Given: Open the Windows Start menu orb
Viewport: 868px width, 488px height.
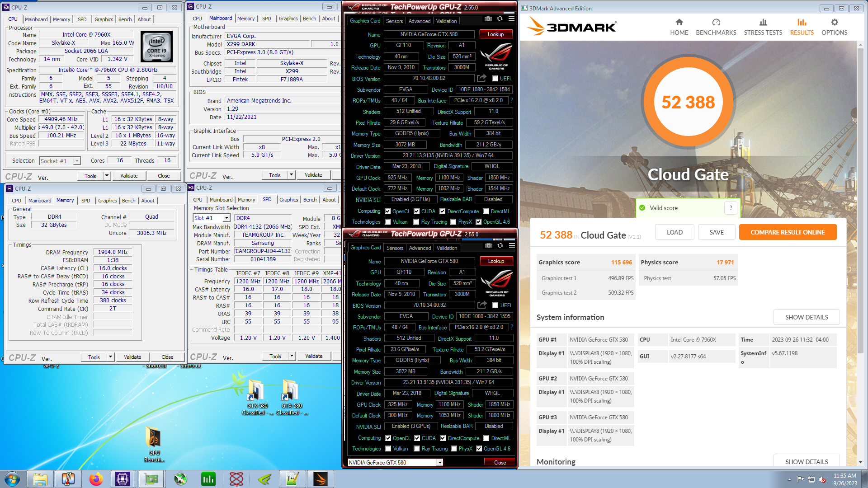Looking at the screenshot, I should point(12,479).
